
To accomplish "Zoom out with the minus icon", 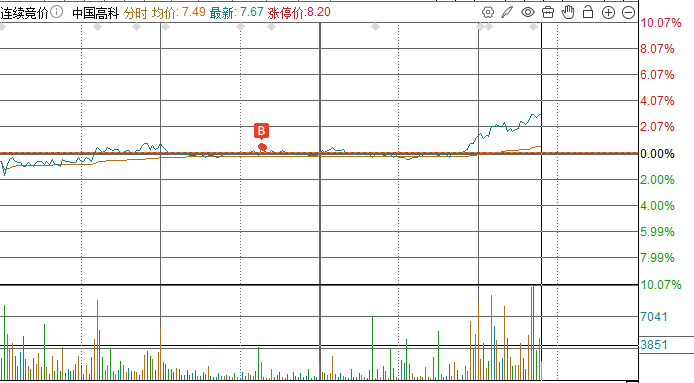I will click(628, 12).
